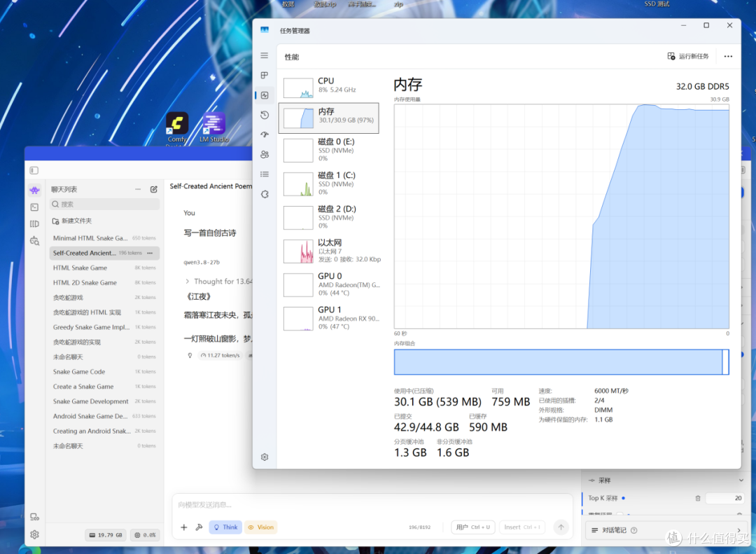Open LM Studio downloads icon at sidebar bottom
756x554 pixels.
pyautogui.click(x=34, y=517)
